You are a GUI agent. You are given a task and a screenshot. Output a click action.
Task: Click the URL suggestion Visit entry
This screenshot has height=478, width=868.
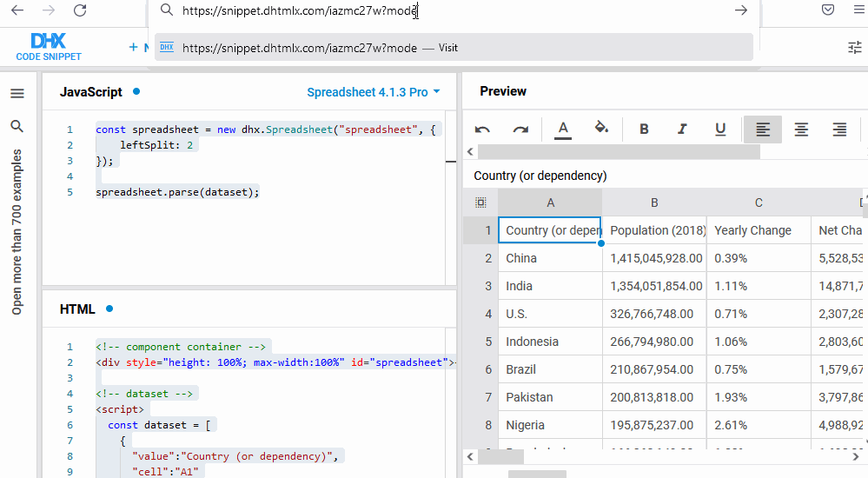(454, 48)
